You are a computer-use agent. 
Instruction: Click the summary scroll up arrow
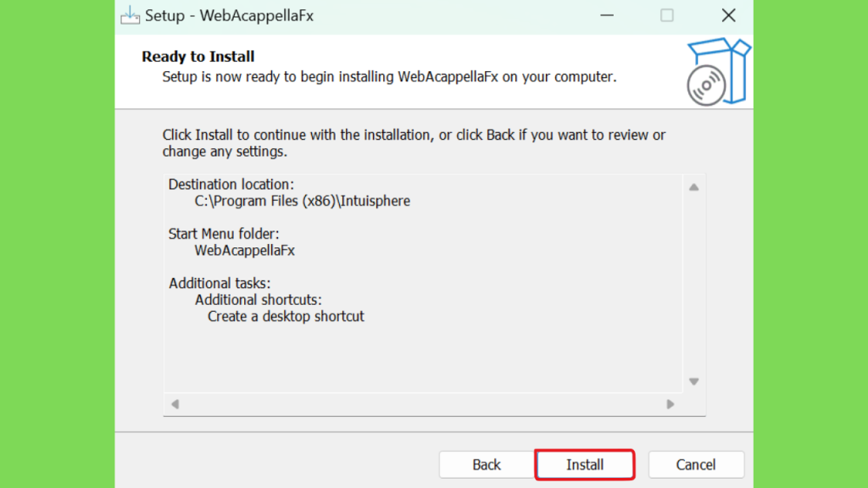[693, 187]
